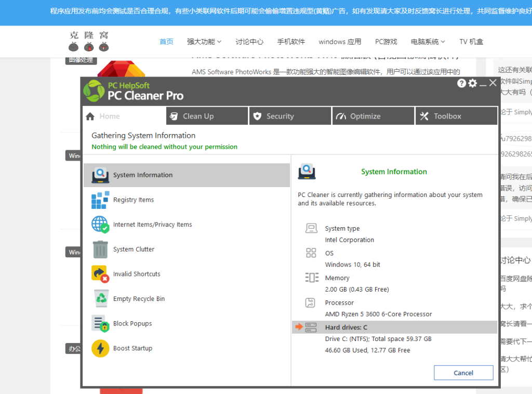This screenshot has height=394, width=532.
Task: Click the Boost Startup lightning icon
Action: 100,349
